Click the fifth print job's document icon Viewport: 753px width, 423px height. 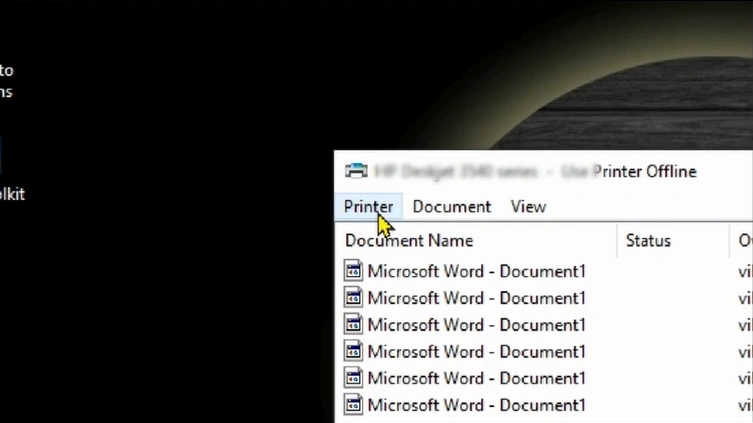coord(353,378)
